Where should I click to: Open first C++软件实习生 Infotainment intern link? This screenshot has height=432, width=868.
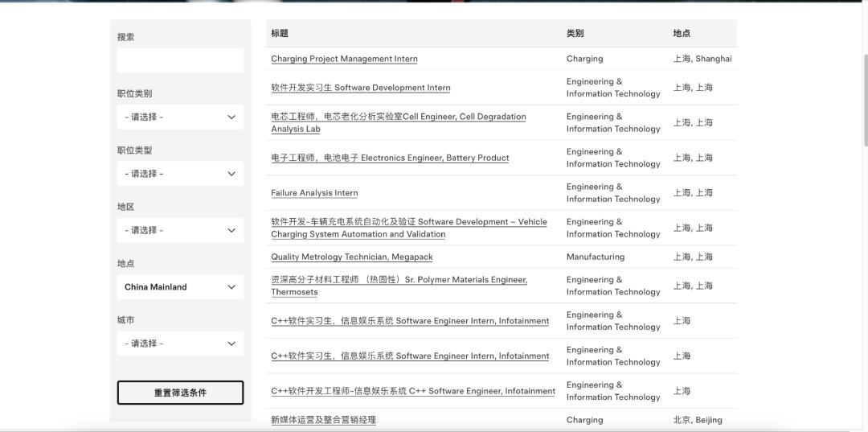pos(410,321)
